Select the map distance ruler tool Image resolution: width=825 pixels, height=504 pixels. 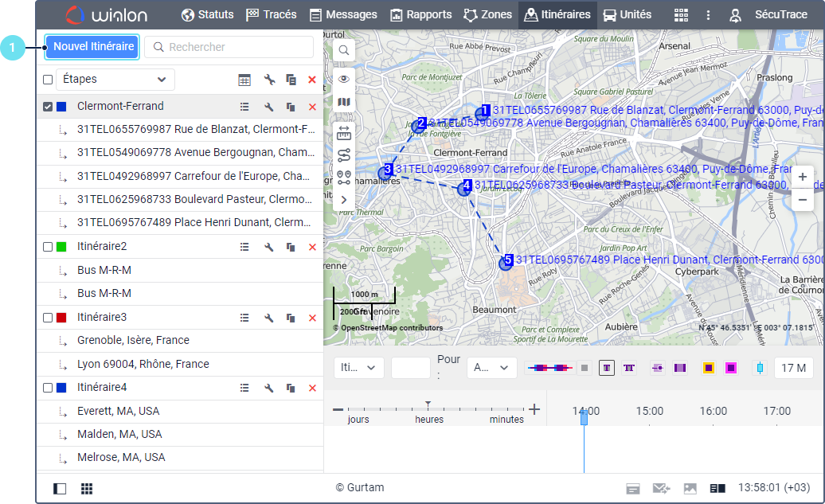pos(343,134)
